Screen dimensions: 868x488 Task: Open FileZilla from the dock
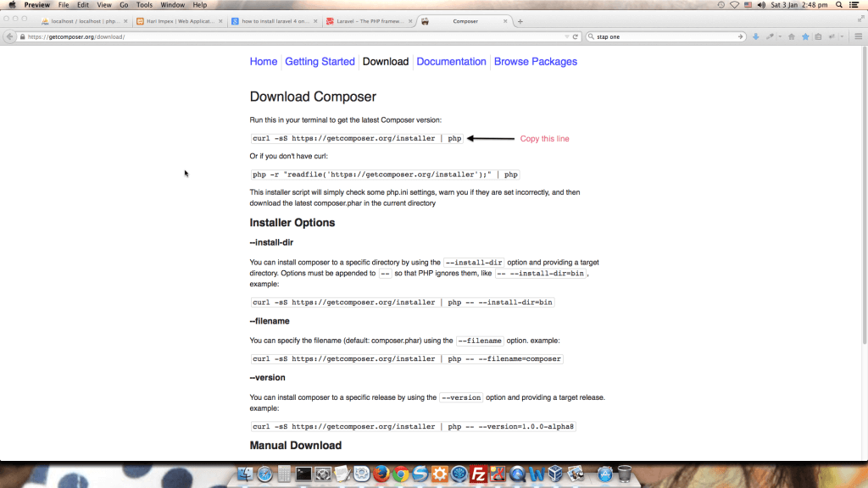click(x=478, y=474)
